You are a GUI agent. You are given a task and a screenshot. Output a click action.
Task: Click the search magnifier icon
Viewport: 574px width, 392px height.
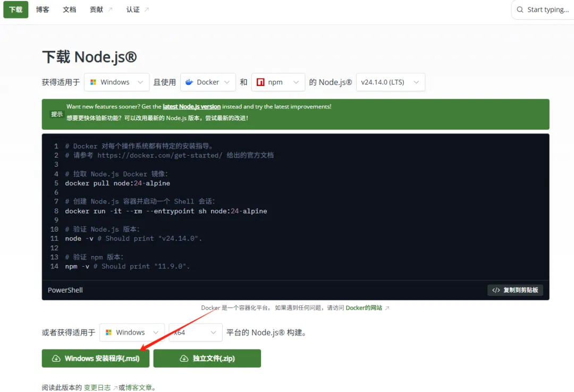coord(520,10)
